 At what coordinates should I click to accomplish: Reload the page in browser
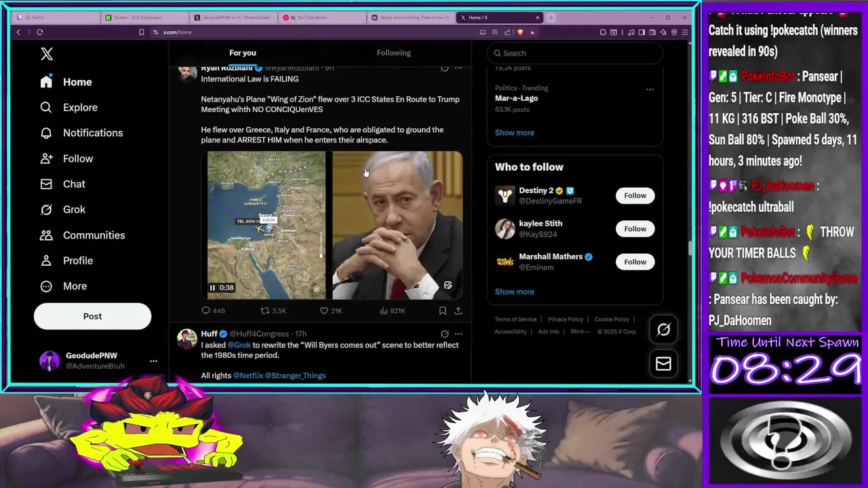click(40, 32)
